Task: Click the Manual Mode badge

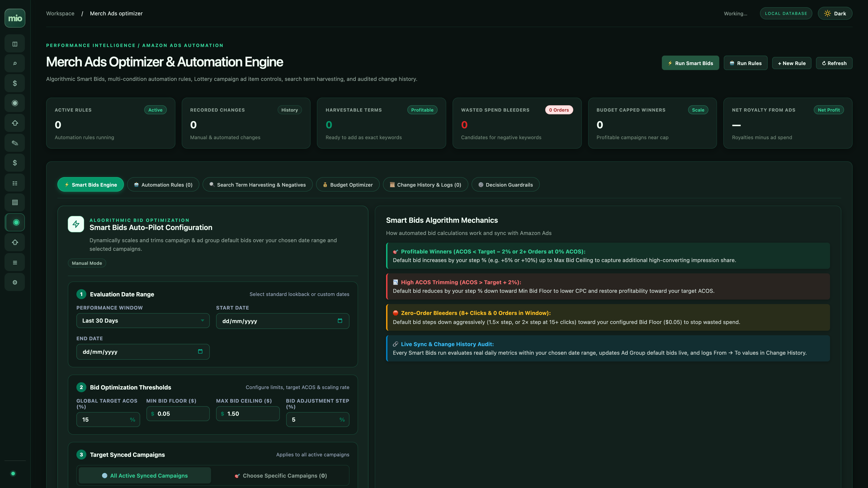Action: pyautogui.click(x=87, y=263)
